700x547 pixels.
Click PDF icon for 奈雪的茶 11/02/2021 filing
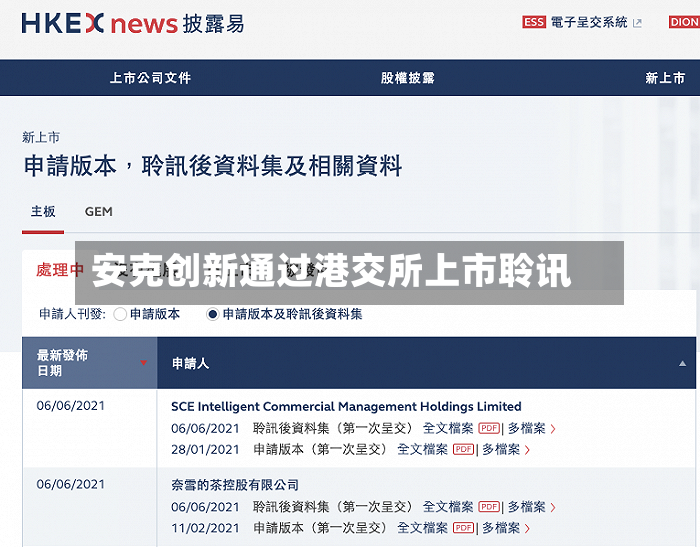(463, 528)
